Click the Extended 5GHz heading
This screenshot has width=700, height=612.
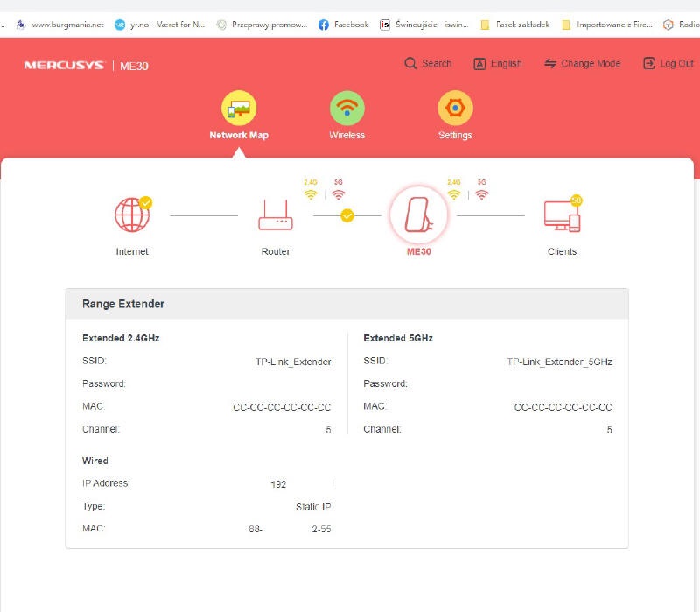click(398, 338)
